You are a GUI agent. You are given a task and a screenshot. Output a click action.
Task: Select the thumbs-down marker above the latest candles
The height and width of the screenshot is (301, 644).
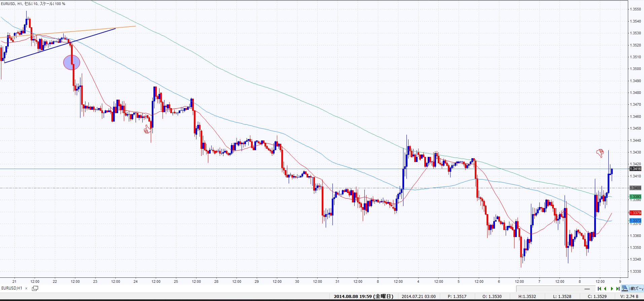(600, 154)
